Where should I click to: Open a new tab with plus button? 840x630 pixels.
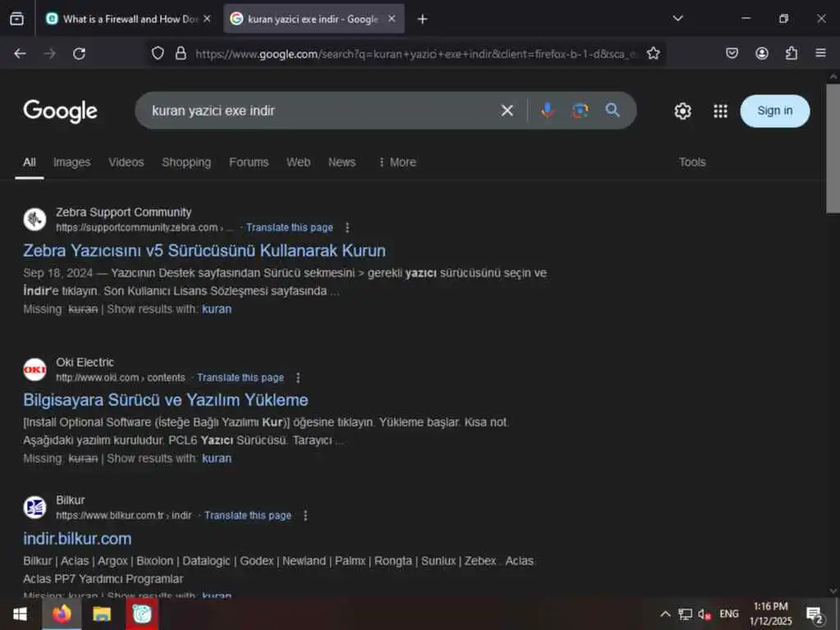pos(422,20)
